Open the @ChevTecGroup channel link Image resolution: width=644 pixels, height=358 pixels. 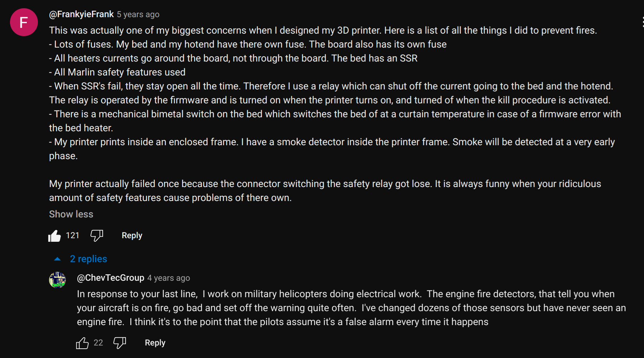(111, 278)
